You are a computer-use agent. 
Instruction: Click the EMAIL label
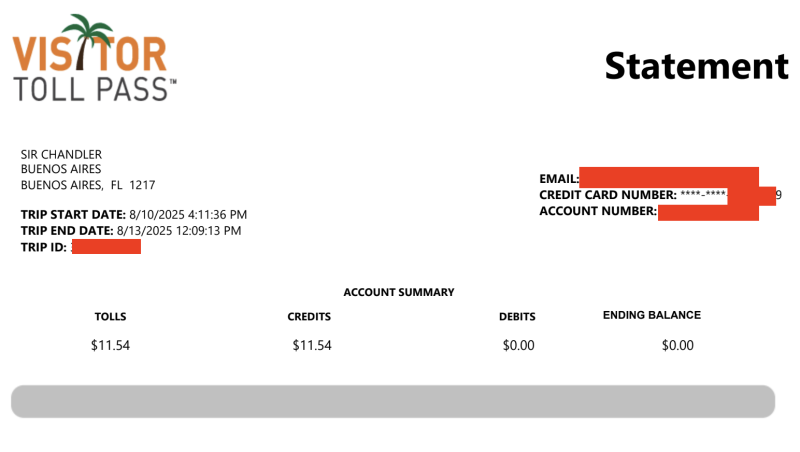click(559, 179)
